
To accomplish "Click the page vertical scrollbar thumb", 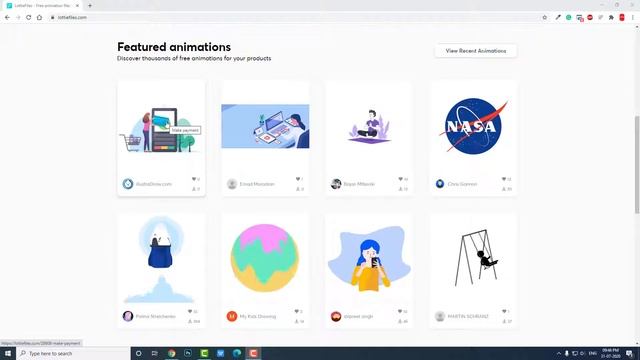I will [x=637, y=164].
